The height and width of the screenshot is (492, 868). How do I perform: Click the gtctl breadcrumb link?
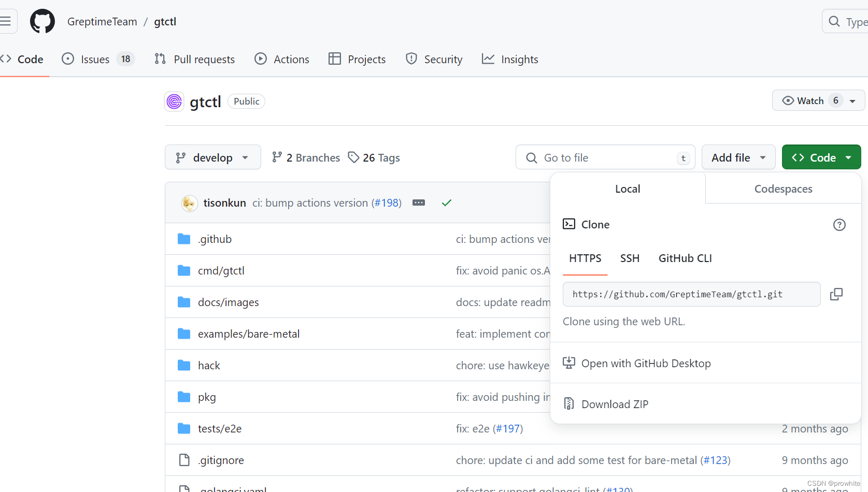165,22
